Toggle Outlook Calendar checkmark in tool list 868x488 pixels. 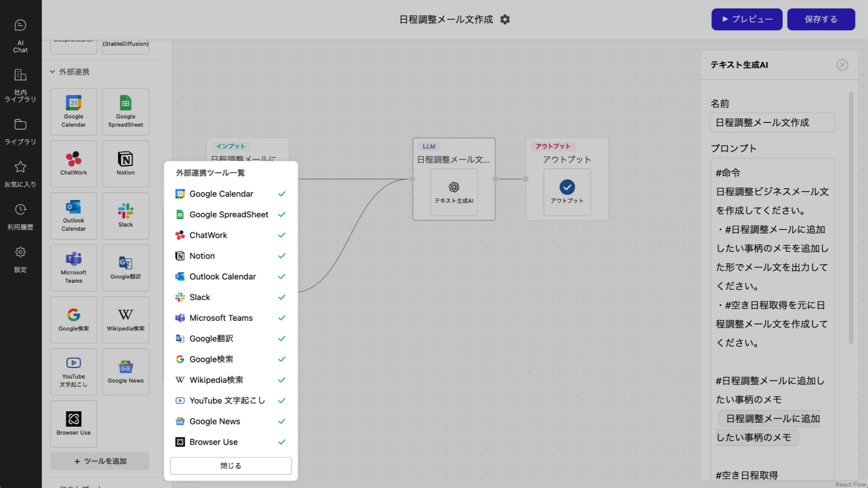coord(282,277)
